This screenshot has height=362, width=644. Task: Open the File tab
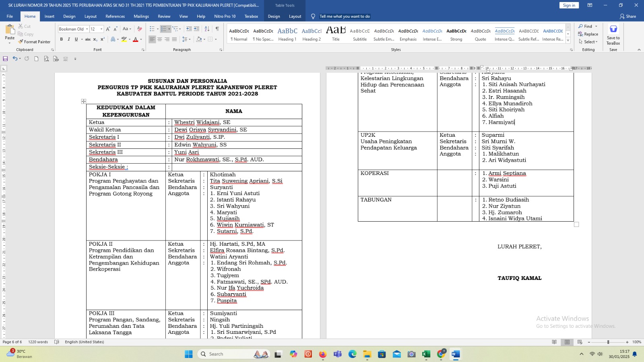pos(10,16)
